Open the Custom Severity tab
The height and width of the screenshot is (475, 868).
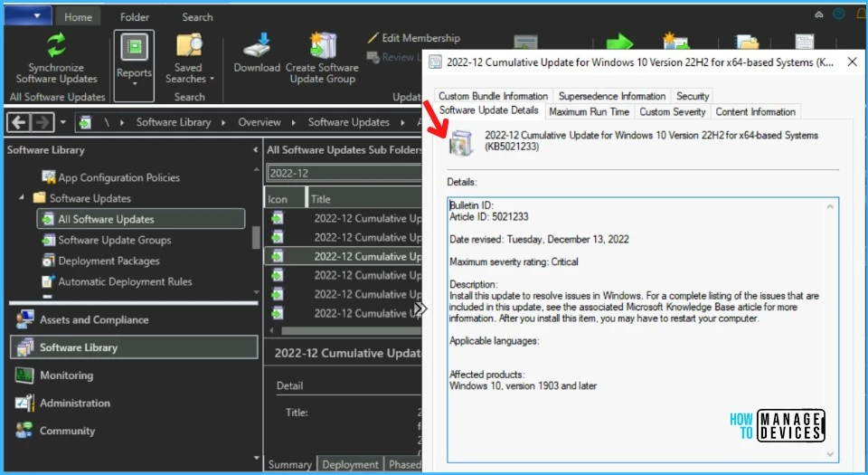pos(672,112)
